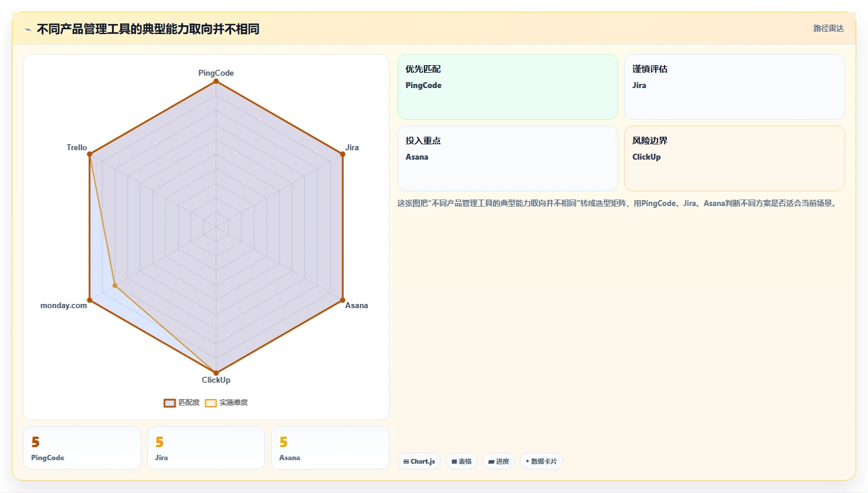Open the 谨慎评估 Jira card
The width and height of the screenshot is (868, 493).
coord(734,87)
